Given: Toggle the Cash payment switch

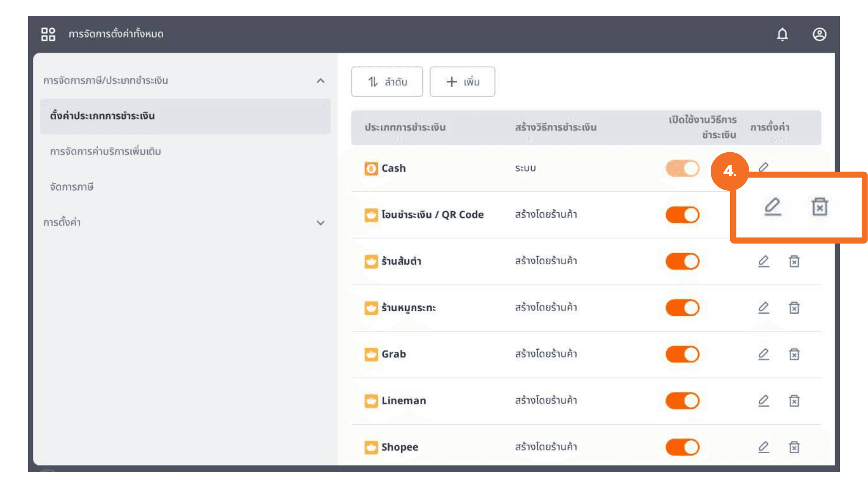Looking at the screenshot, I should pos(682,169).
